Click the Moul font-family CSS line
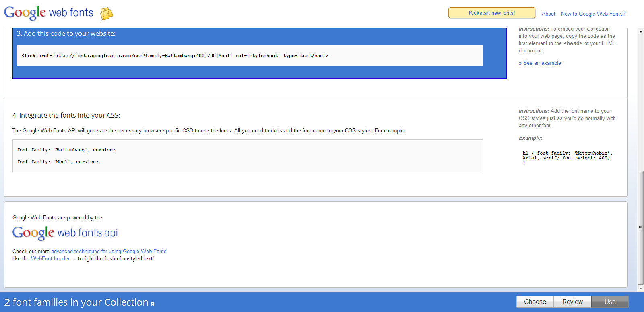 pyautogui.click(x=58, y=162)
